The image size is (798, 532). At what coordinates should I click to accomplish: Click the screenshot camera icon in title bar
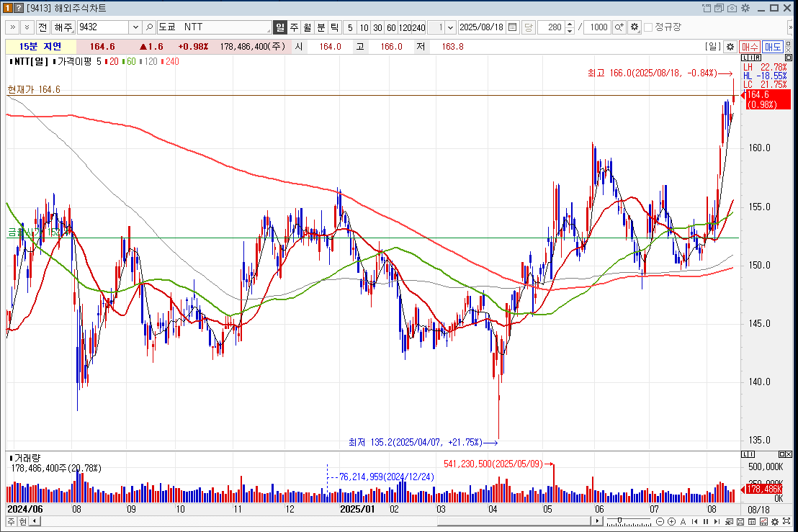click(732, 8)
